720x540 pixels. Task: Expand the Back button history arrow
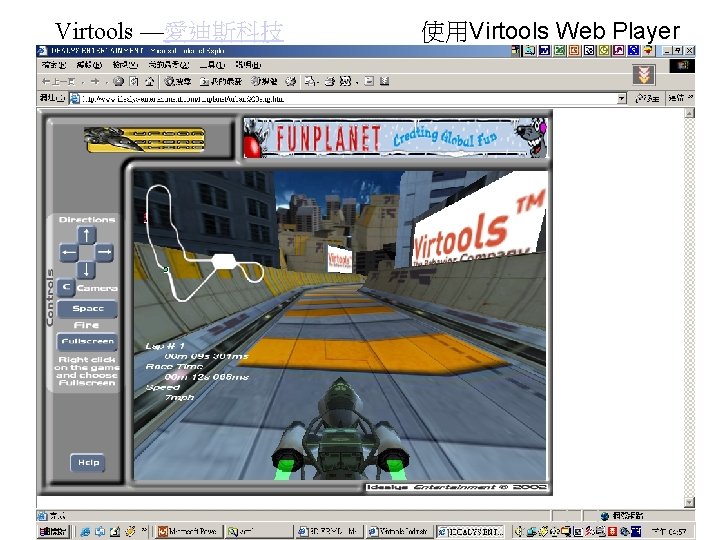point(83,82)
